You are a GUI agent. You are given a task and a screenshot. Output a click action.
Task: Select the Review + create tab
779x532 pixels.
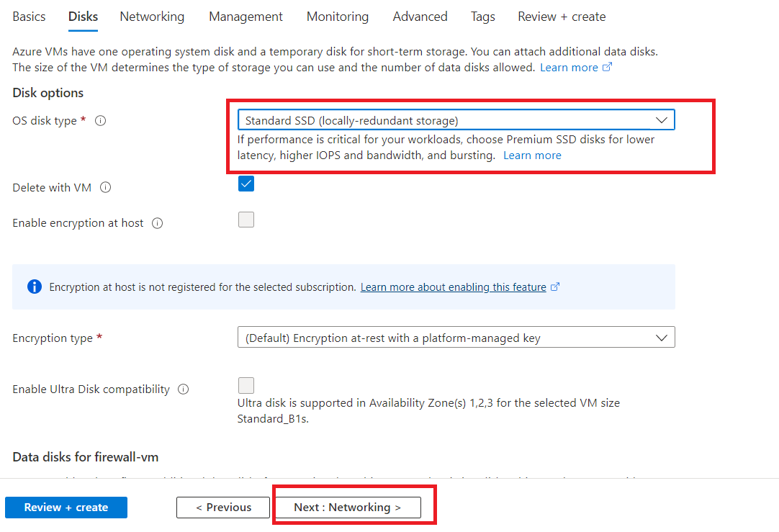coord(562,17)
